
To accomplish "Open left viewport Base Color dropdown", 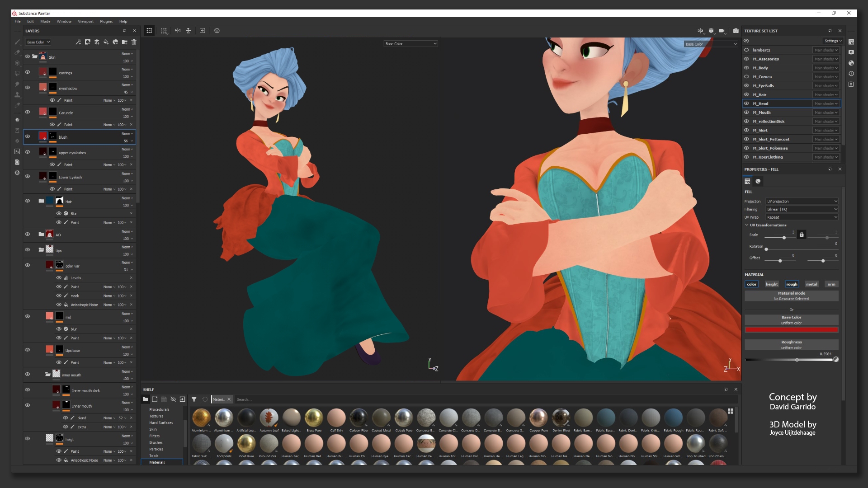I will point(410,44).
